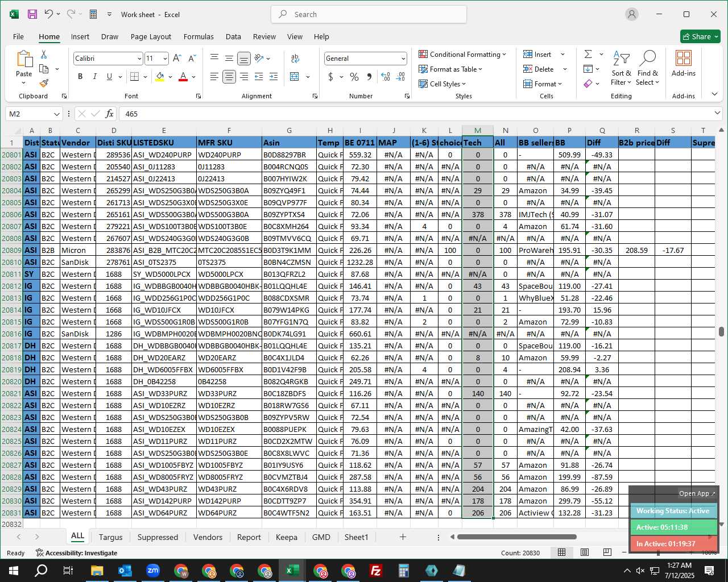This screenshot has height=582, width=728.
Task: Click Increase Decimal icon
Action: [x=386, y=76]
